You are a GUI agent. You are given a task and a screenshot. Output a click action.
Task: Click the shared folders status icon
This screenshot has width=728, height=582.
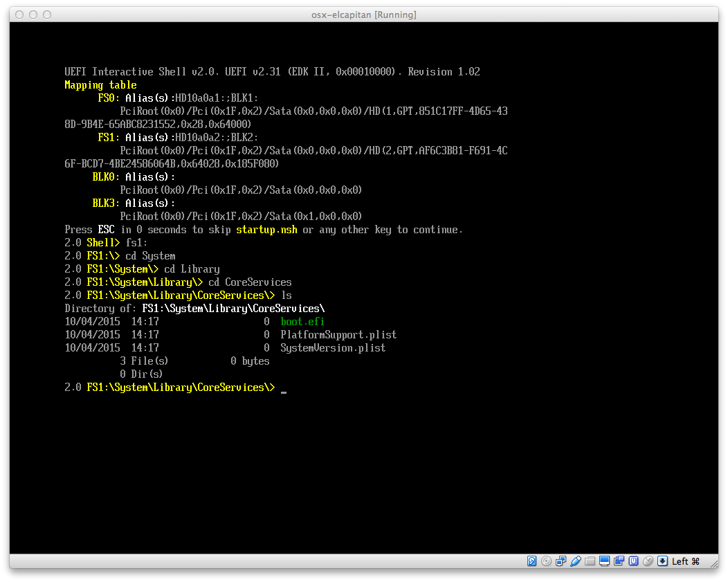pos(590,561)
